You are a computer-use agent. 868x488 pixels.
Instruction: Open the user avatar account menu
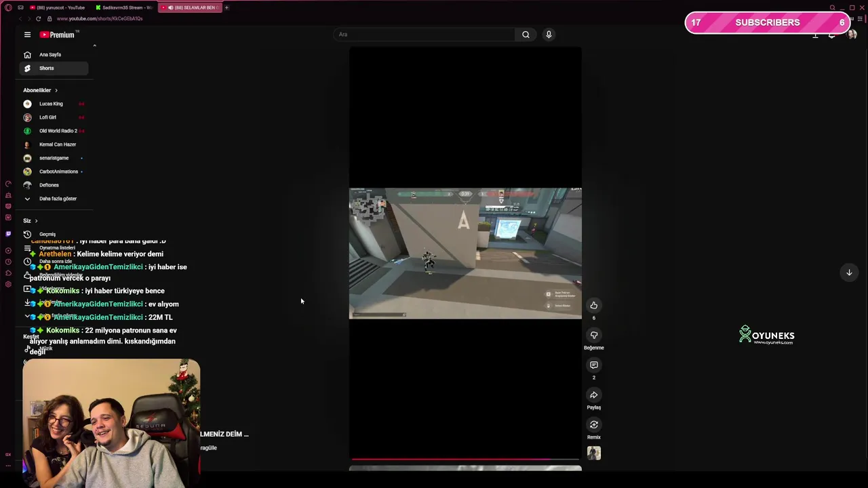[852, 35]
